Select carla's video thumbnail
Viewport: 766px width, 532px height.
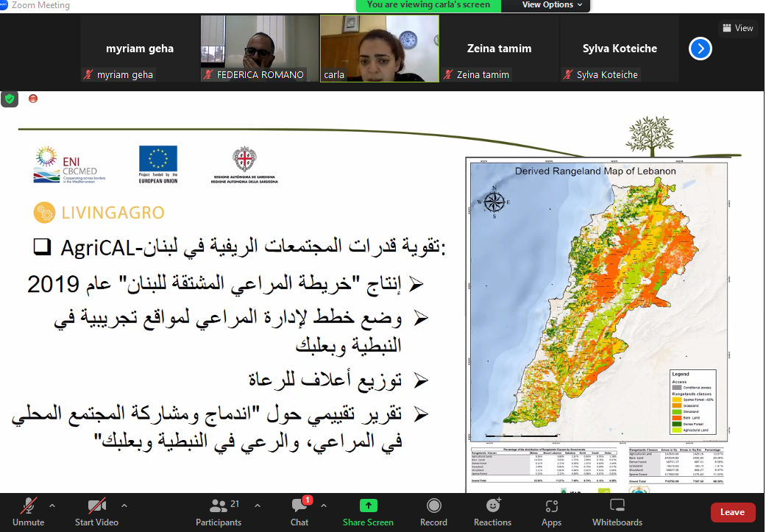tap(379, 49)
